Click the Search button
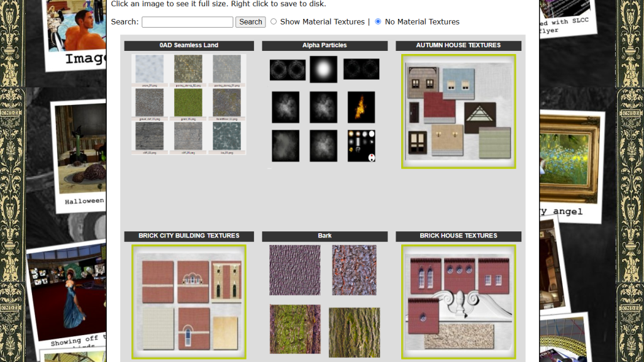 coord(250,22)
